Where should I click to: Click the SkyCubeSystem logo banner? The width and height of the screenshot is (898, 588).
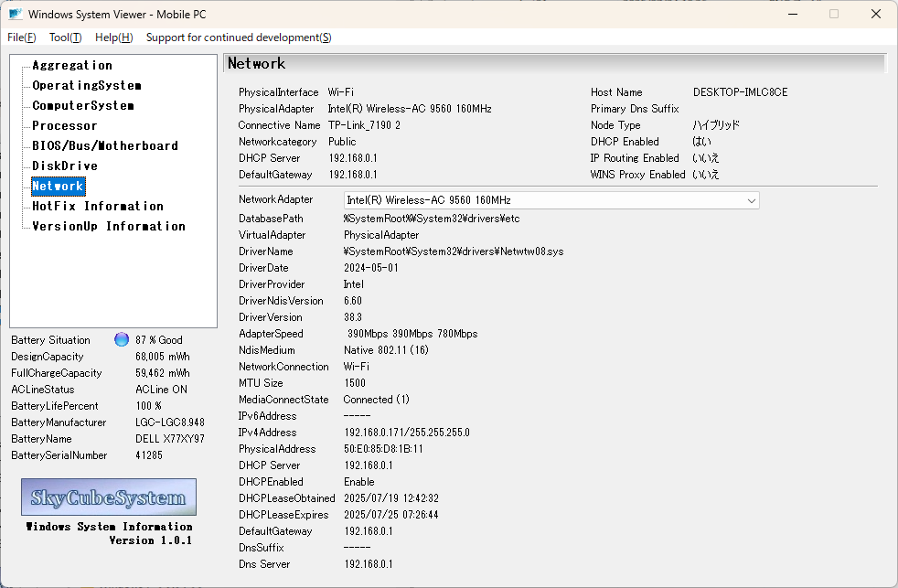[x=109, y=497]
